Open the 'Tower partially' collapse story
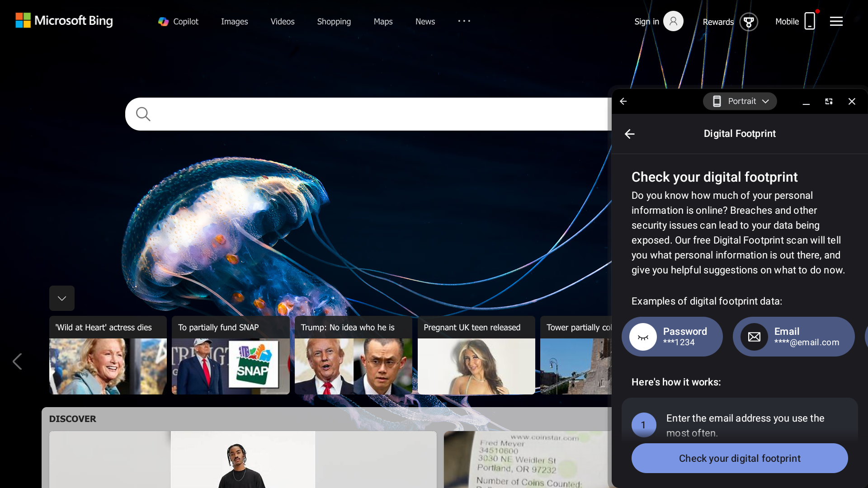 pos(576,355)
